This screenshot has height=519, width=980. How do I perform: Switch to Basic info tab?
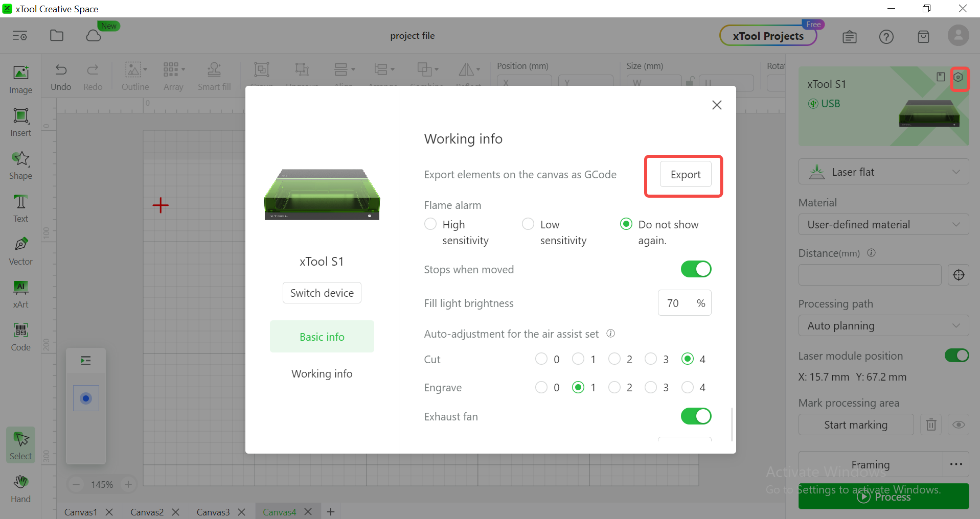tap(322, 337)
